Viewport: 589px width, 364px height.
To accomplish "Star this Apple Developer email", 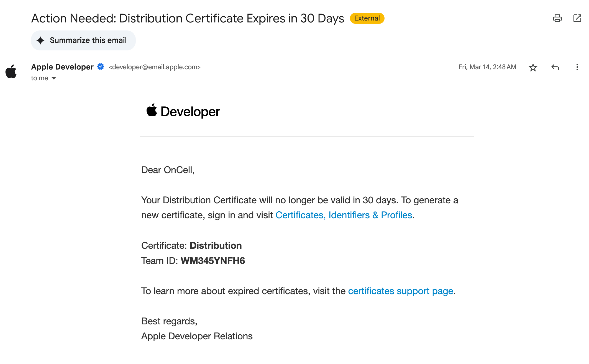I will [x=533, y=67].
